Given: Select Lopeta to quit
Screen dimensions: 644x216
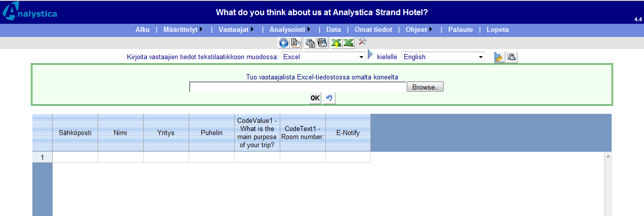Looking at the screenshot, I should pyautogui.click(x=498, y=29).
